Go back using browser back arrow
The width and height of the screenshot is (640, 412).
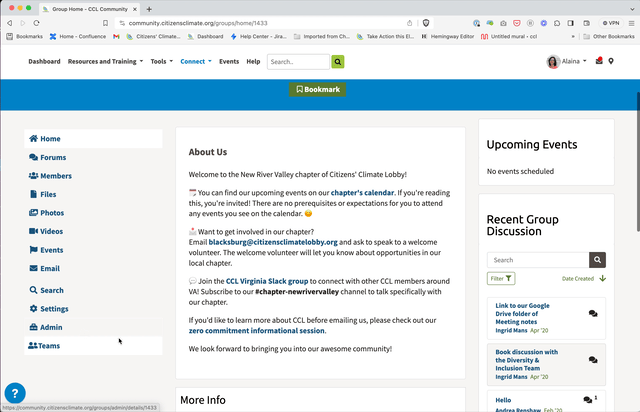click(x=10, y=23)
